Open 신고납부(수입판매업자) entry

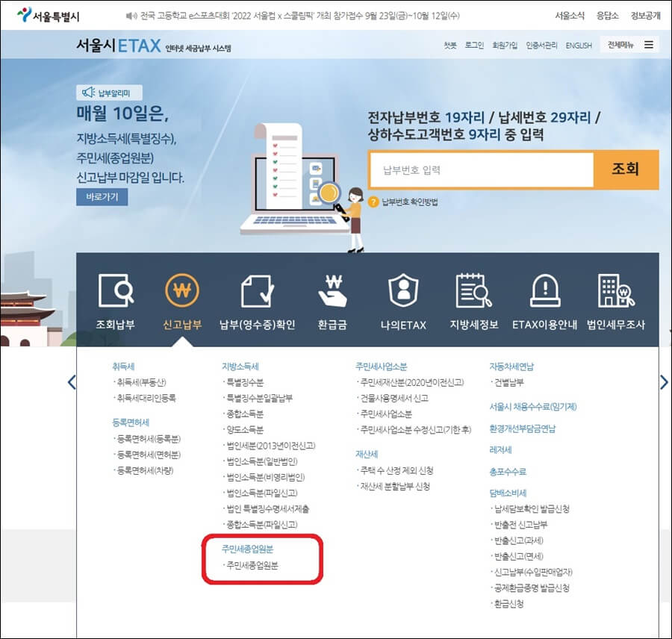[x=533, y=572]
